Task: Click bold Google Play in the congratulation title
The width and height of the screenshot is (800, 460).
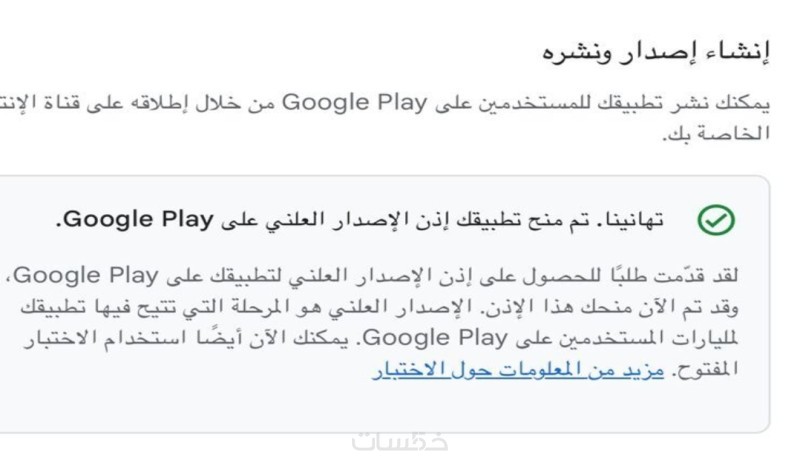Action: pyautogui.click(x=138, y=219)
